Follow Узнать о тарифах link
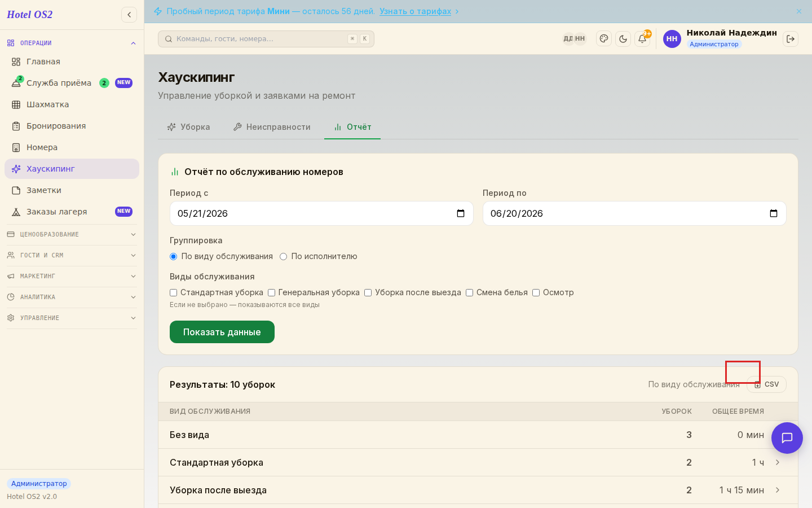Screen dimensions: 812x508 pyautogui.click(x=416, y=11)
